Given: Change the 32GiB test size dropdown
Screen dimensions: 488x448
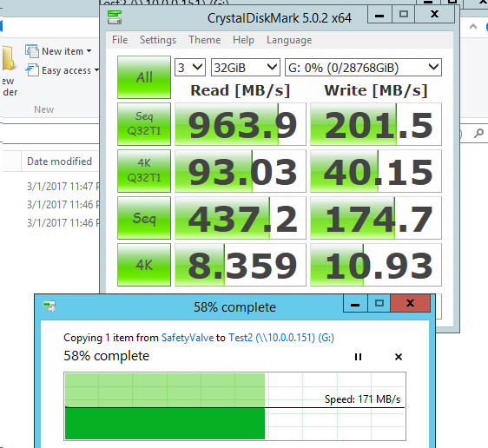Looking at the screenshot, I should pyautogui.click(x=246, y=67).
